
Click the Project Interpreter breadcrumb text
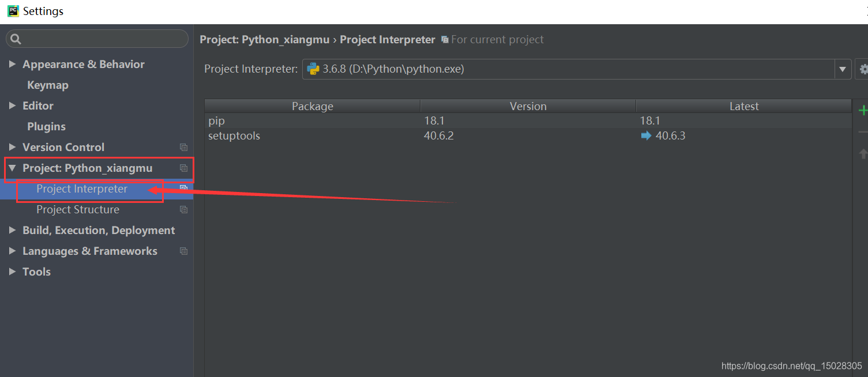(388, 40)
